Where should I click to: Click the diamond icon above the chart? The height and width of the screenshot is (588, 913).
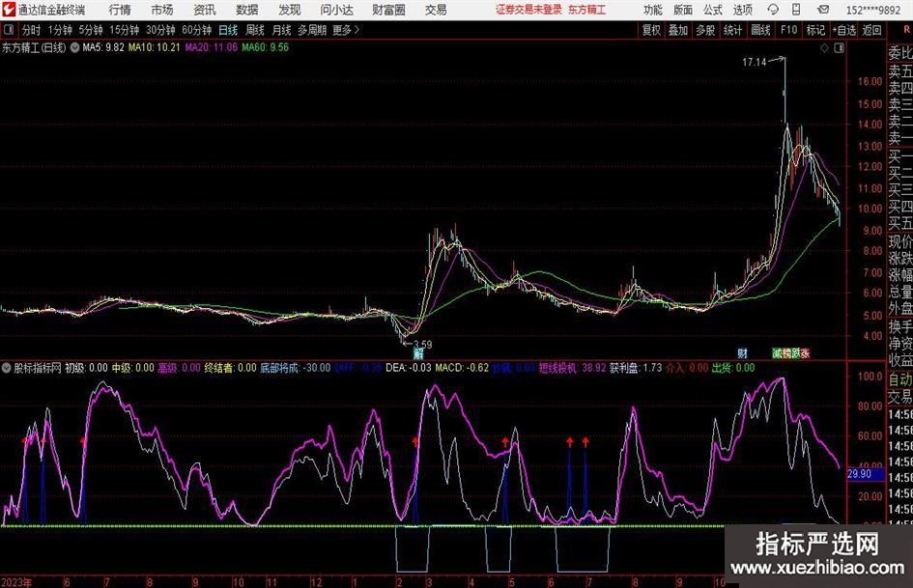(x=824, y=48)
